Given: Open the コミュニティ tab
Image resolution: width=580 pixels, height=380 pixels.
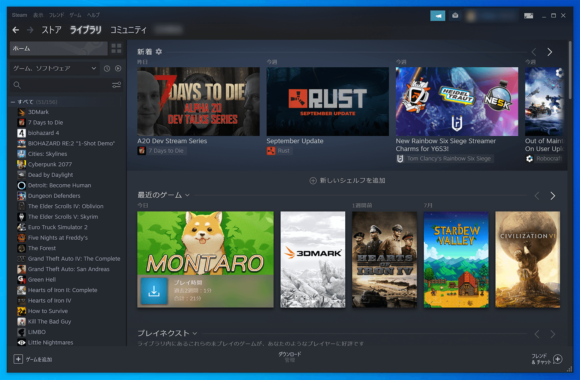Looking at the screenshot, I should pos(128,30).
